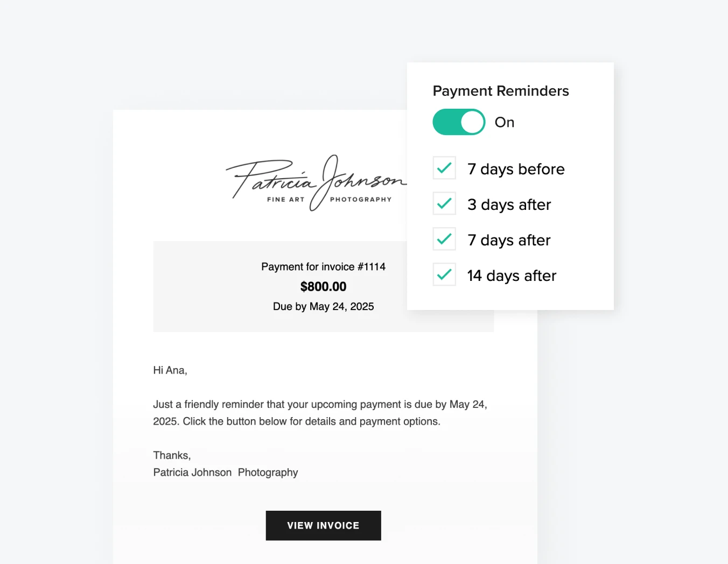
Task: Click the Payment Reminders panel heading
Action: pos(501,90)
